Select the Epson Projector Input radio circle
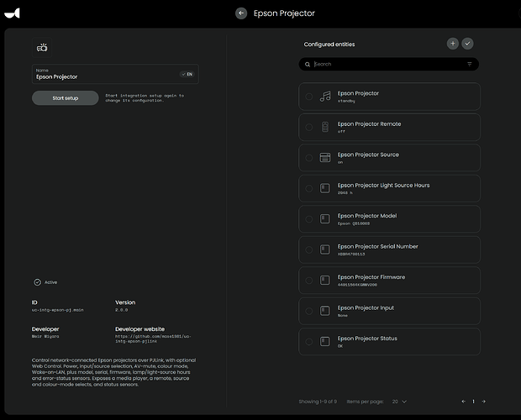Viewport: 521px width, 420px height. click(309, 311)
